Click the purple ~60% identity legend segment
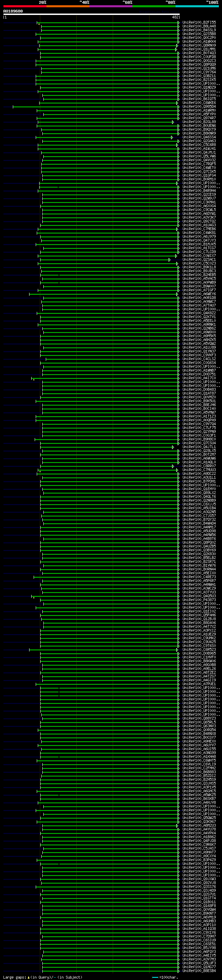 click(x=111, y=6)
